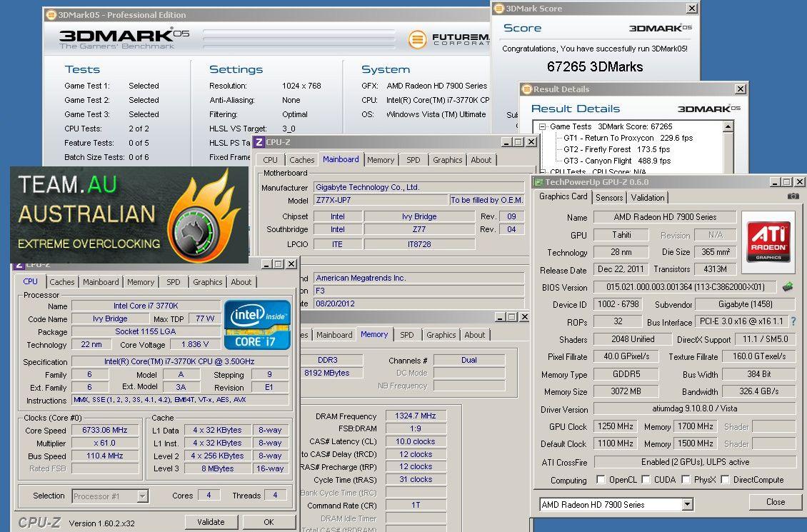Enable the CUDA checkbox
The height and width of the screenshot is (532, 807).
tap(646, 480)
